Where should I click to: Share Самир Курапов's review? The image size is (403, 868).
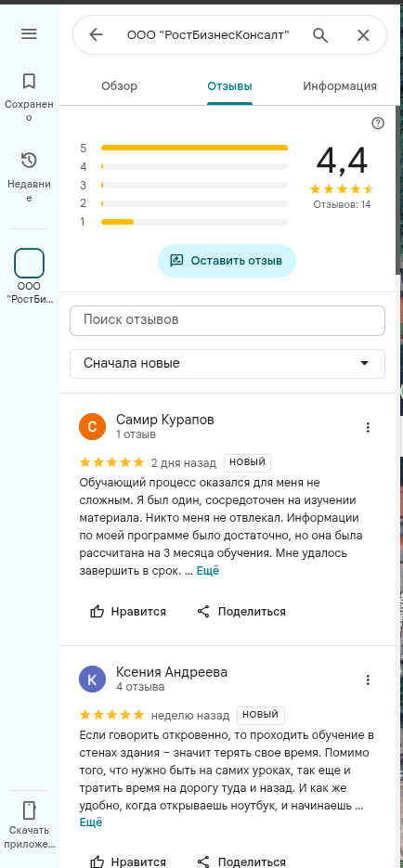[241, 611]
